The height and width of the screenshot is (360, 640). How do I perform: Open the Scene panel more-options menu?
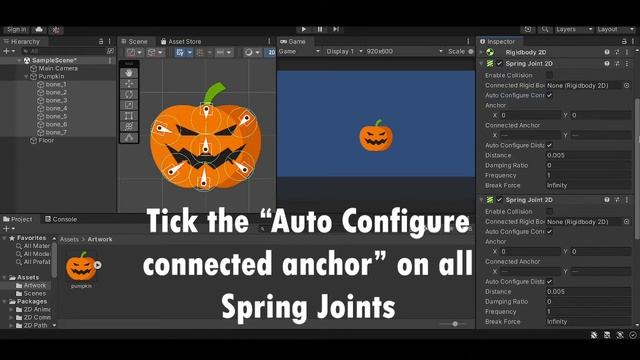coord(269,41)
